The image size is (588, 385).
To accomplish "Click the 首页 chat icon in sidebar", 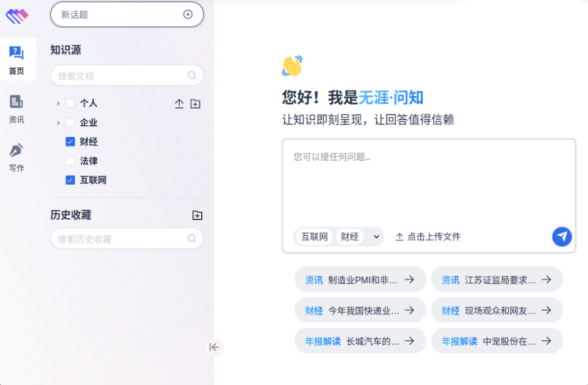I will 16,53.
